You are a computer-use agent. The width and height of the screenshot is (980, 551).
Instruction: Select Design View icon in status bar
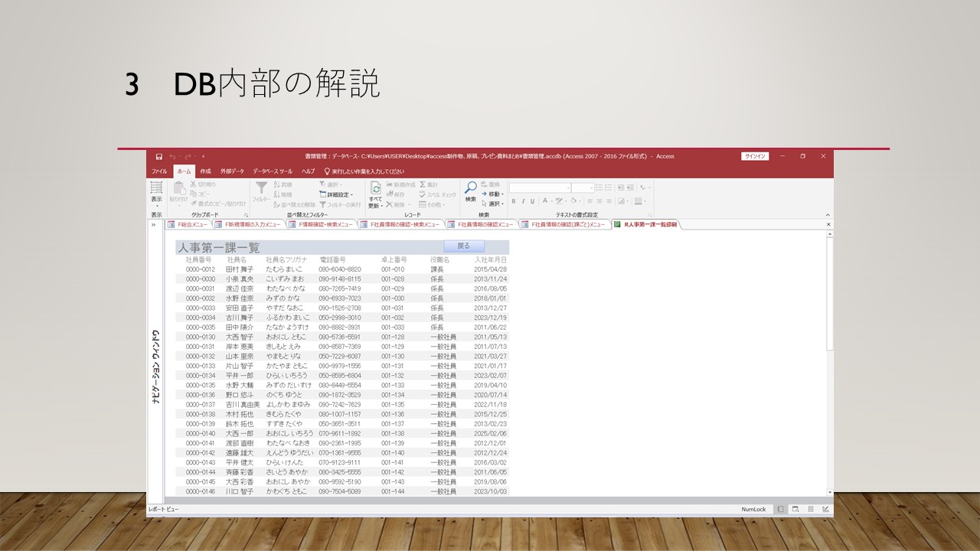point(825,509)
